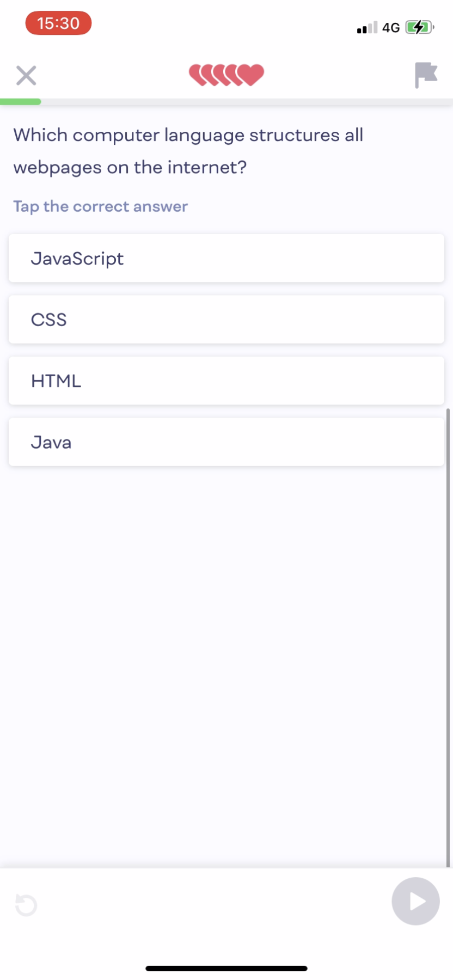Tap the red 15:30 time pill
This screenshot has width=453, height=980.
click(58, 23)
